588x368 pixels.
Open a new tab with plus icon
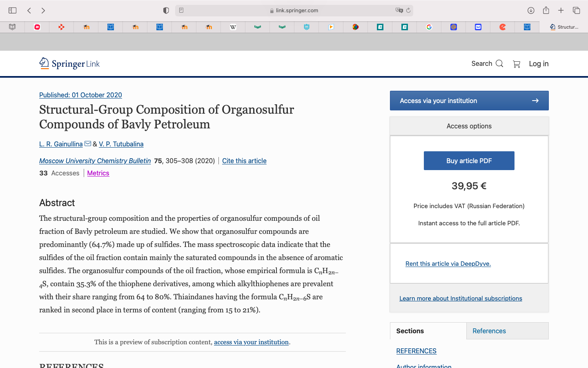click(561, 10)
